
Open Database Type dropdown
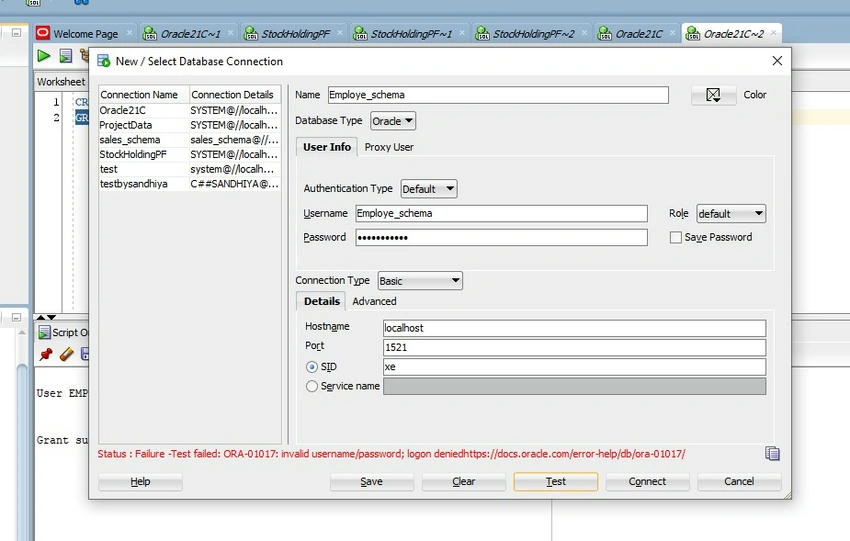point(393,121)
